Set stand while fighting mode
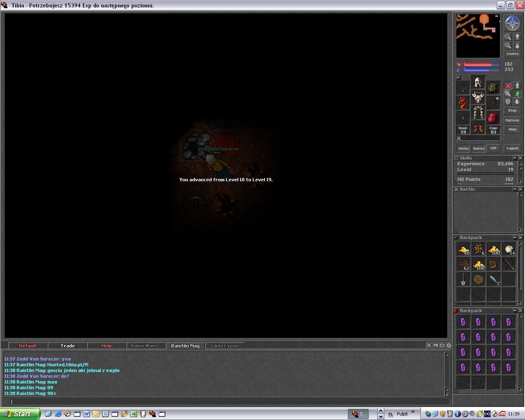The height and width of the screenshot is (420, 525). click(x=517, y=86)
